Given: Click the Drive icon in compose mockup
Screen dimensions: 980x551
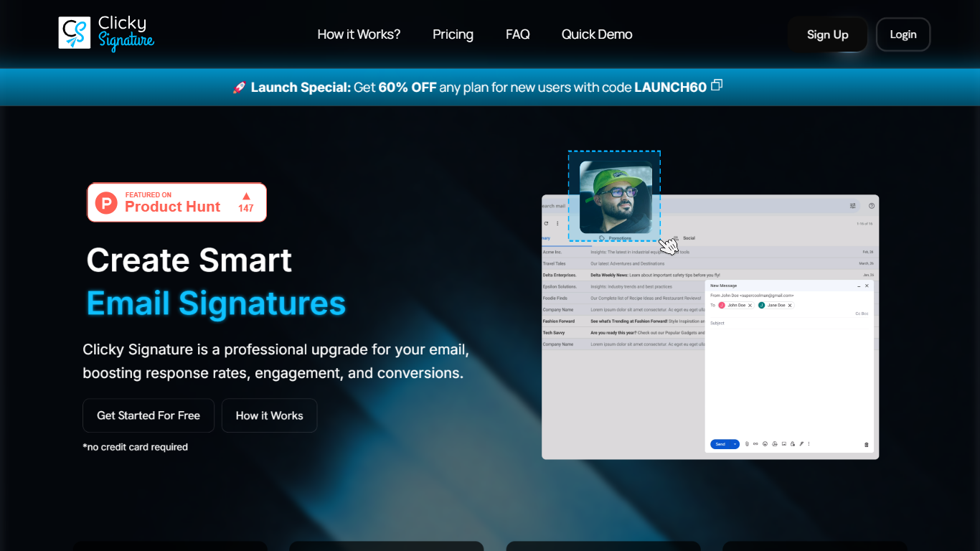Looking at the screenshot, I should click(775, 443).
